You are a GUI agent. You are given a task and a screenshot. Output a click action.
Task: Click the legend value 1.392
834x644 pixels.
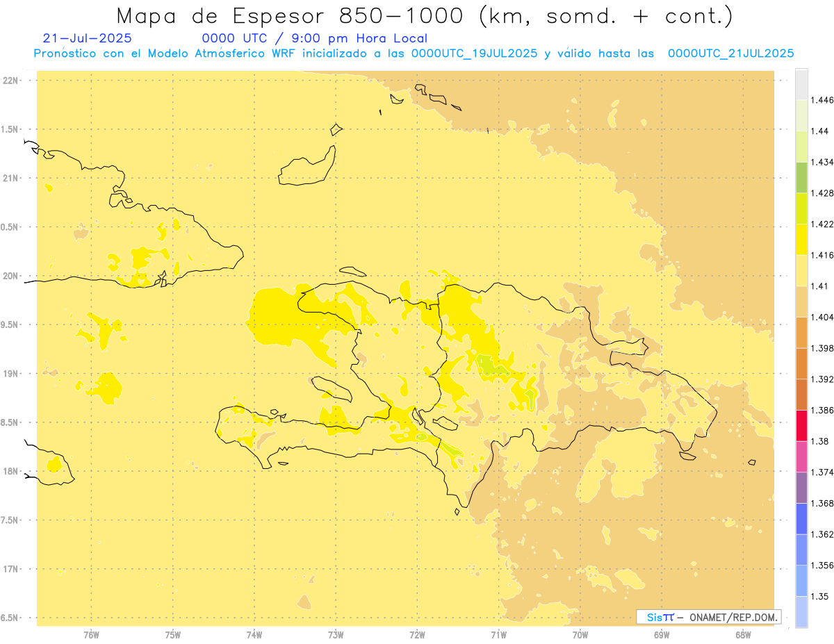point(823,379)
